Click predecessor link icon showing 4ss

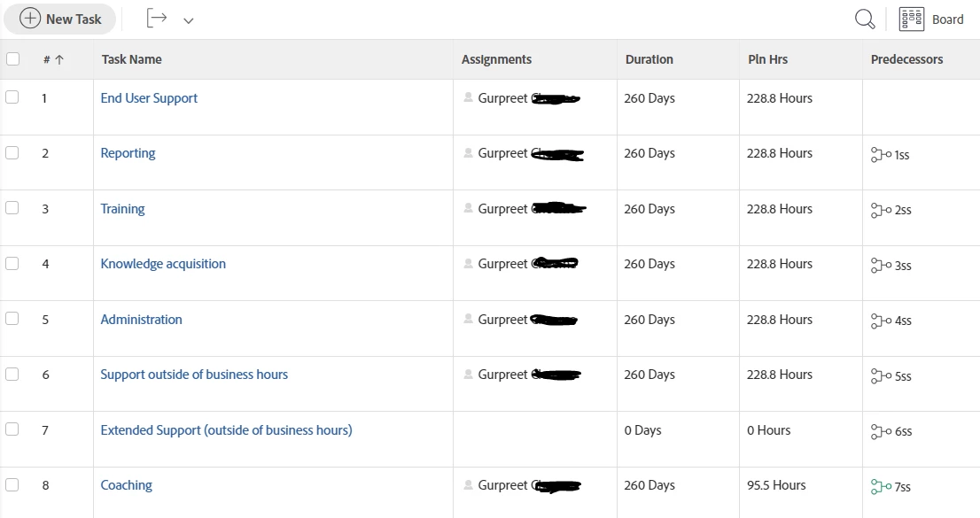coord(881,321)
